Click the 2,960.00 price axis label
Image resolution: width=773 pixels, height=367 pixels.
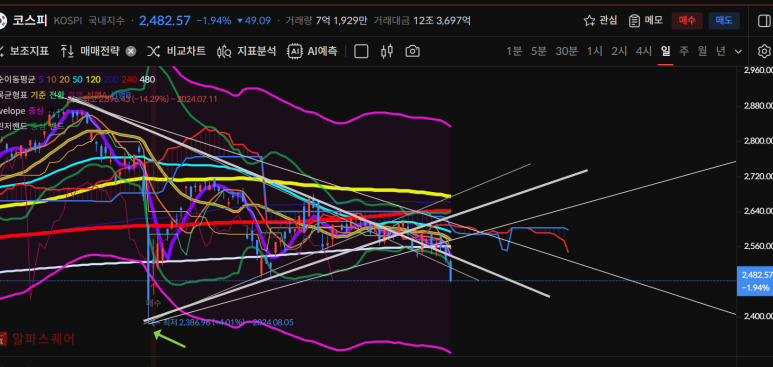pos(757,70)
